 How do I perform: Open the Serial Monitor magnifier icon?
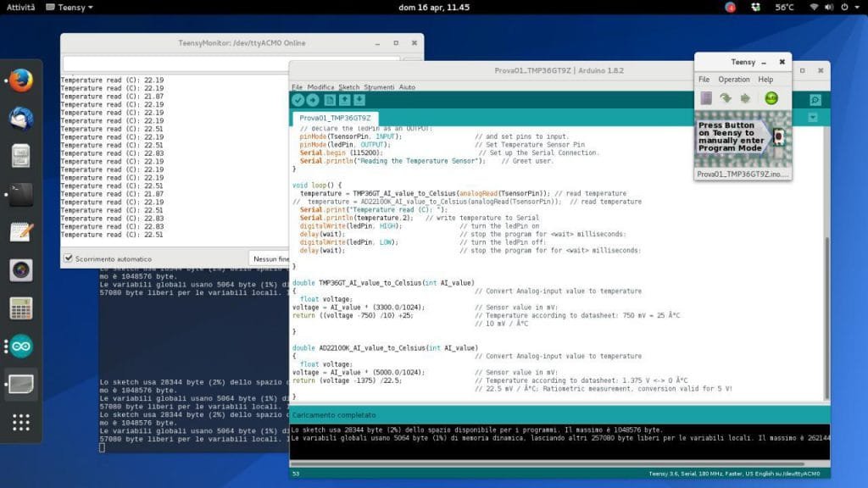[x=815, y=100]
